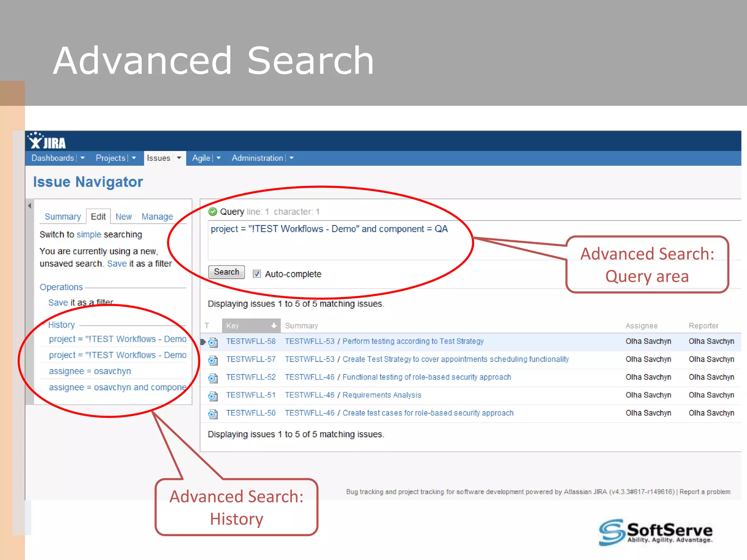The height and width of the screenshot is (560, 747).
Task: Toggle the Auto-complete checkbox
Action: coord(257,274)
